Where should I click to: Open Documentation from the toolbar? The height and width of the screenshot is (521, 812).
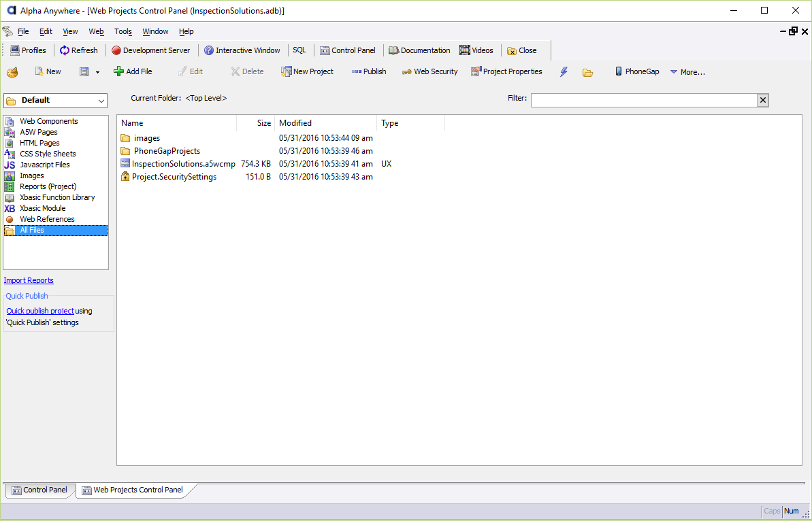(419, 50)
